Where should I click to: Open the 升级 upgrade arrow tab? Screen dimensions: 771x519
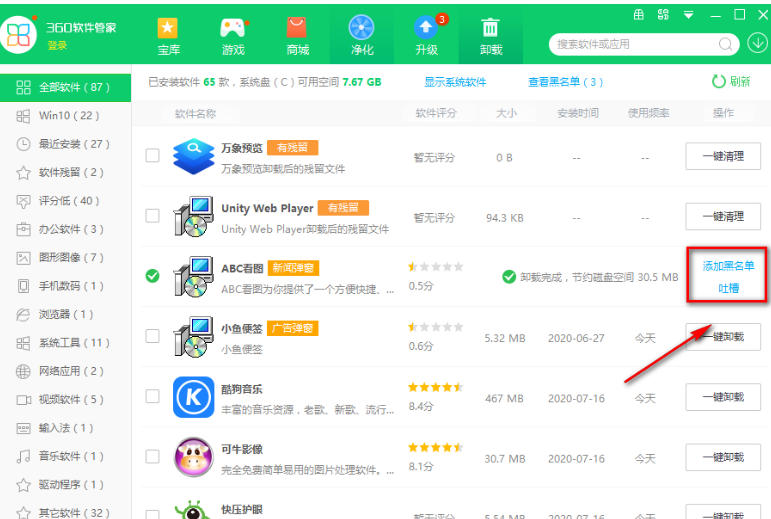click(x=426, y=35)
